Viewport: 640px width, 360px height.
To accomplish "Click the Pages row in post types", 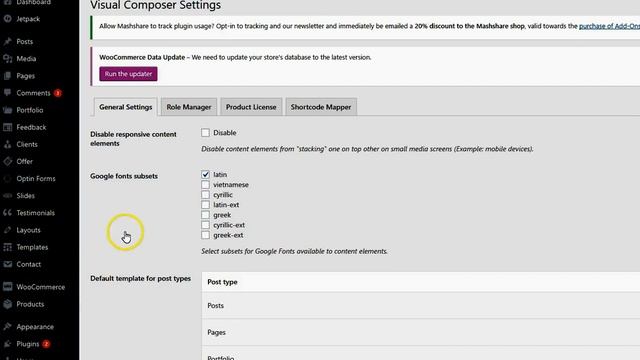I will coord(421,332).
